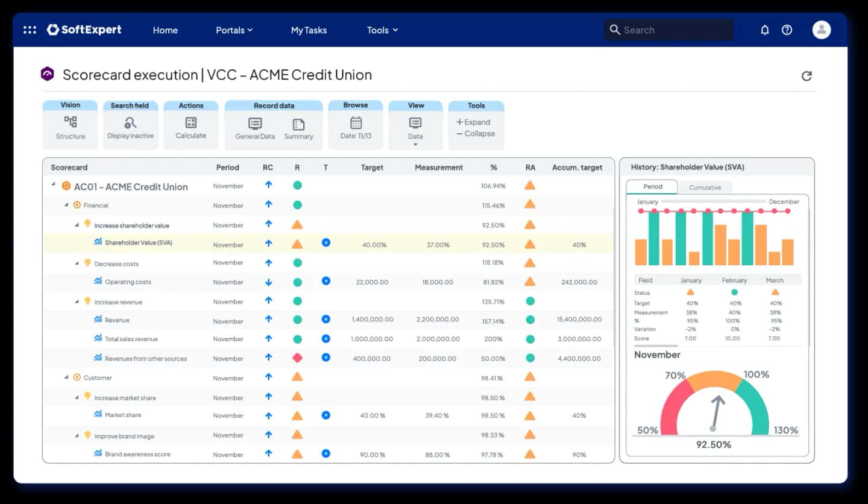Viewport: 868px width, 504px height.
Task: Open the View Data dropdown
Action: click(415, 130)
